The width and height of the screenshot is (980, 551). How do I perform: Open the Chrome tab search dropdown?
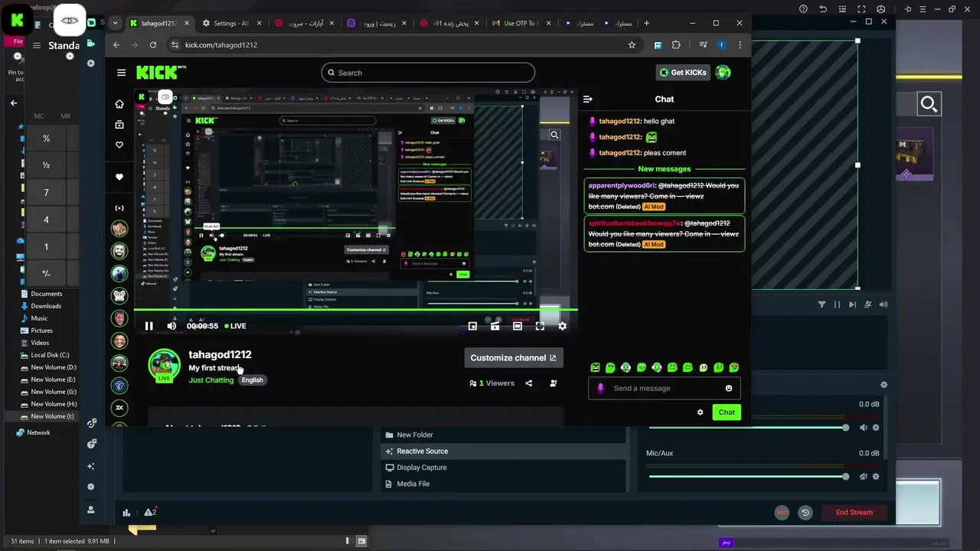[x=115, y=23]
